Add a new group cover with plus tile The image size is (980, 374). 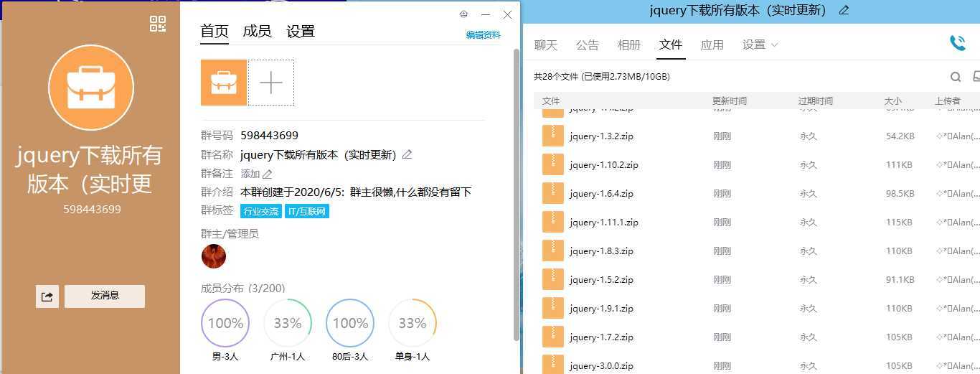(270, 83)
